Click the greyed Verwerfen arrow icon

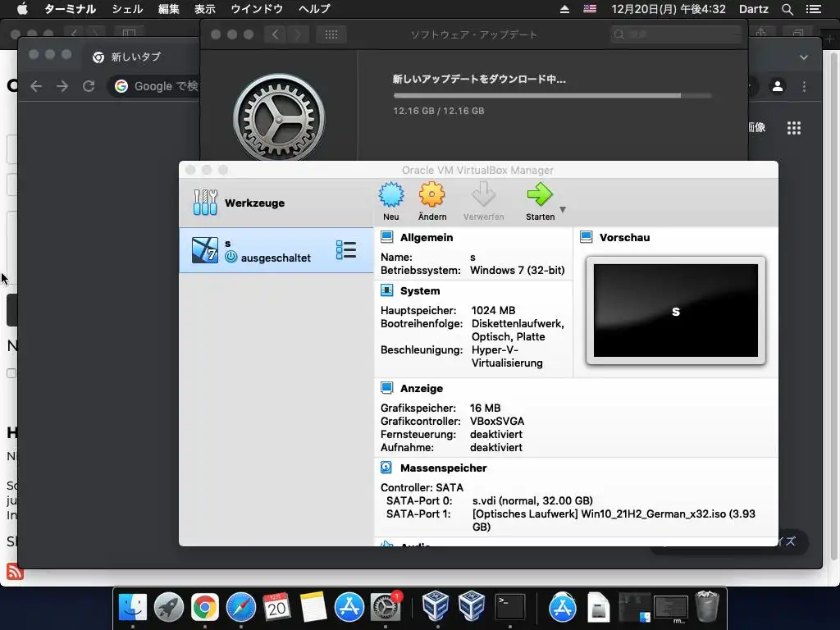coord(483,194)
